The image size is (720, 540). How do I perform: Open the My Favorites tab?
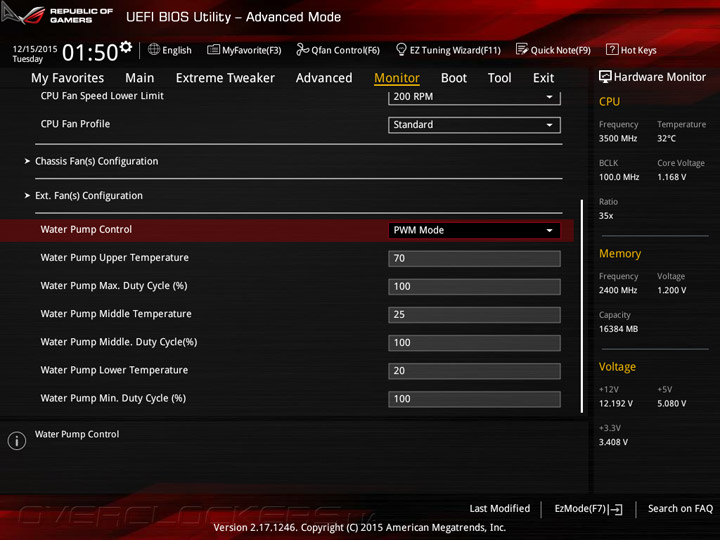(x=68, y=78)
